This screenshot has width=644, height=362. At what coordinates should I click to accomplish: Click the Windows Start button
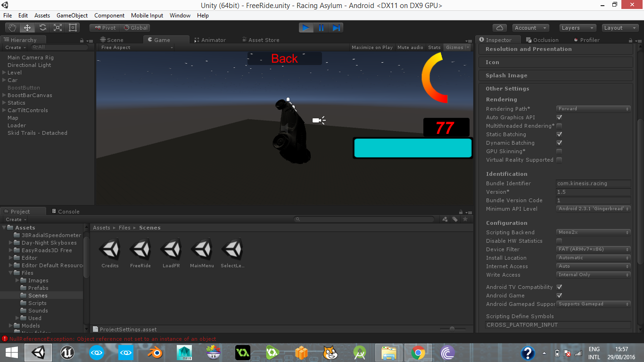tap(11, 353)
